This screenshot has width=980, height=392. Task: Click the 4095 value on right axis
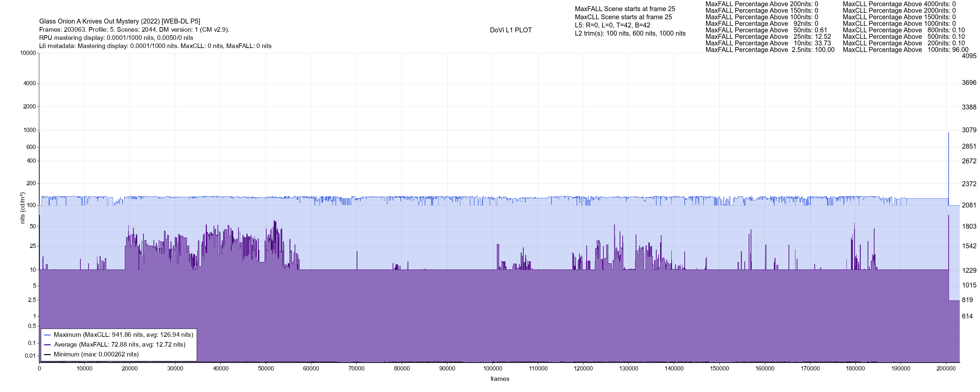tap(969, 56)
